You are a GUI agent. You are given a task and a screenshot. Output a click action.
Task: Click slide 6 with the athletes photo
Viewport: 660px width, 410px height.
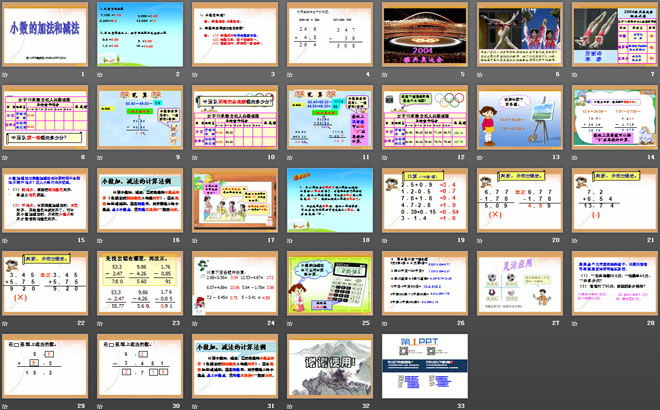coord(517,33)
